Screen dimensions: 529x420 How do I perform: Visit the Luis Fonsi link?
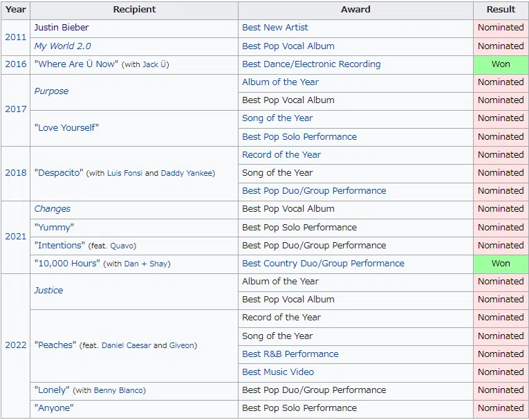click(125, 173)
